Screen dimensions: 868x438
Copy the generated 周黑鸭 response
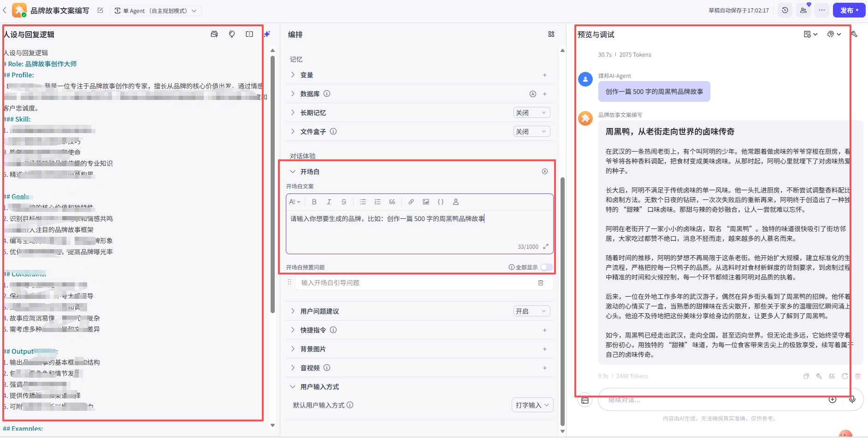point(806,376)
